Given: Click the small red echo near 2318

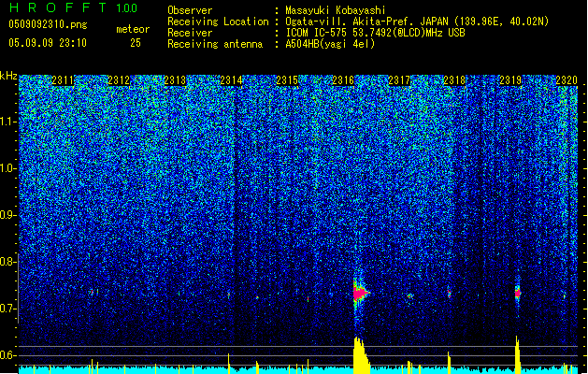Looking at the screenshot, I should point(450,294).
